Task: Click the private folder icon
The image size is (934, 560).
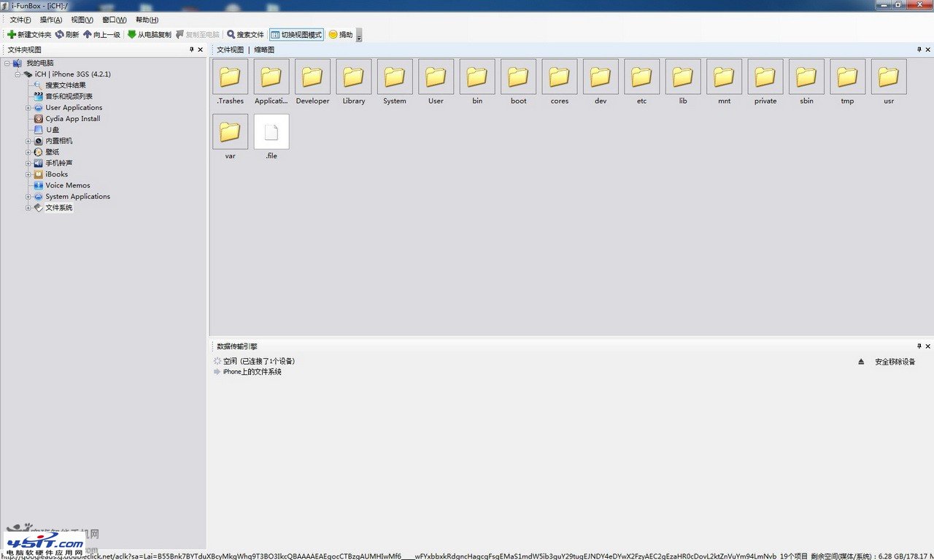Action: click(765, 77)
